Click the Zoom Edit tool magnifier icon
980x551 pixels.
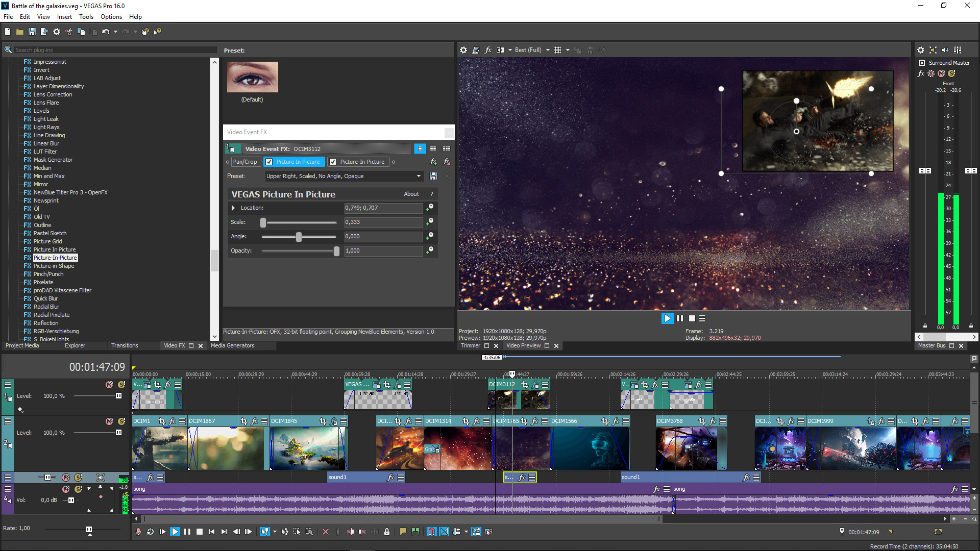(x=309, y=532)
